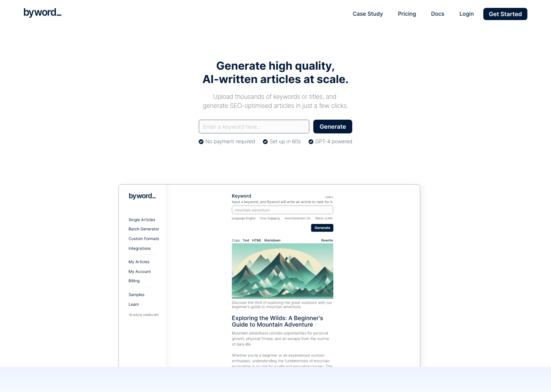This screenshot has width=551, height=392.
Task: Open Custom Formats in the sidebar
Action: (x=144, y=239)
